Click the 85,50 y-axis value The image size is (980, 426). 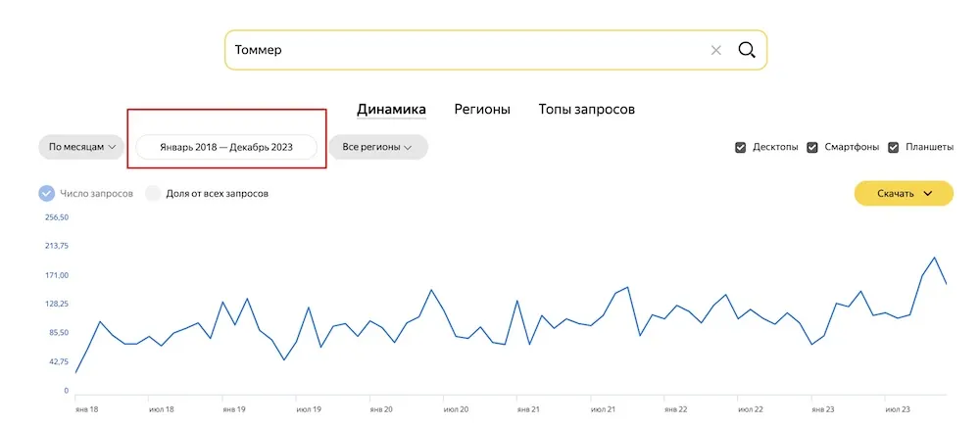(58, 333)
